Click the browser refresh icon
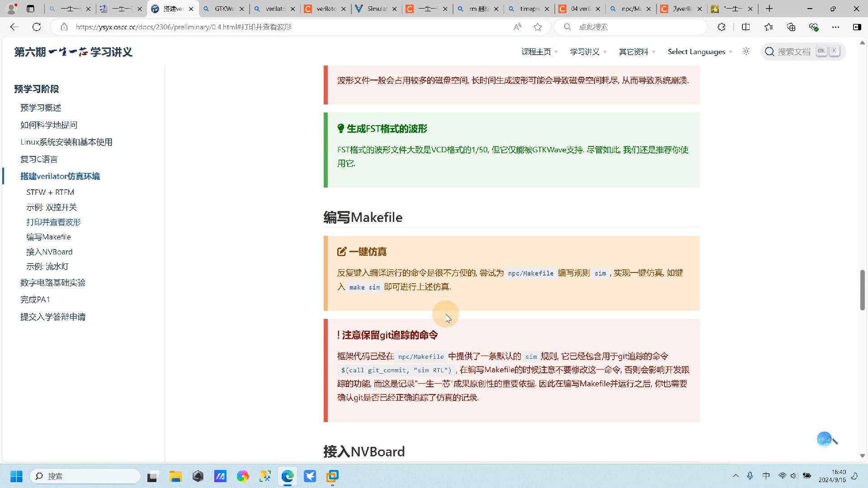The height and width of the screenshot is (488, 868). [x=37, y=27]
